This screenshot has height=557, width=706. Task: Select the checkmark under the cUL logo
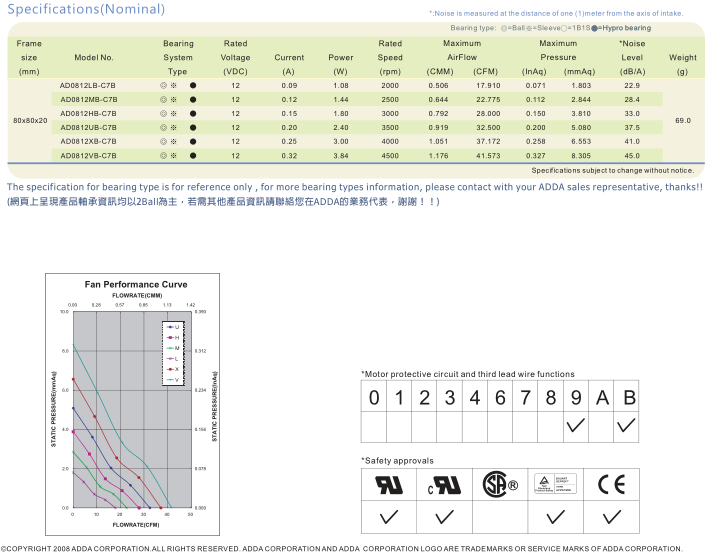click(x=444, y=516)
